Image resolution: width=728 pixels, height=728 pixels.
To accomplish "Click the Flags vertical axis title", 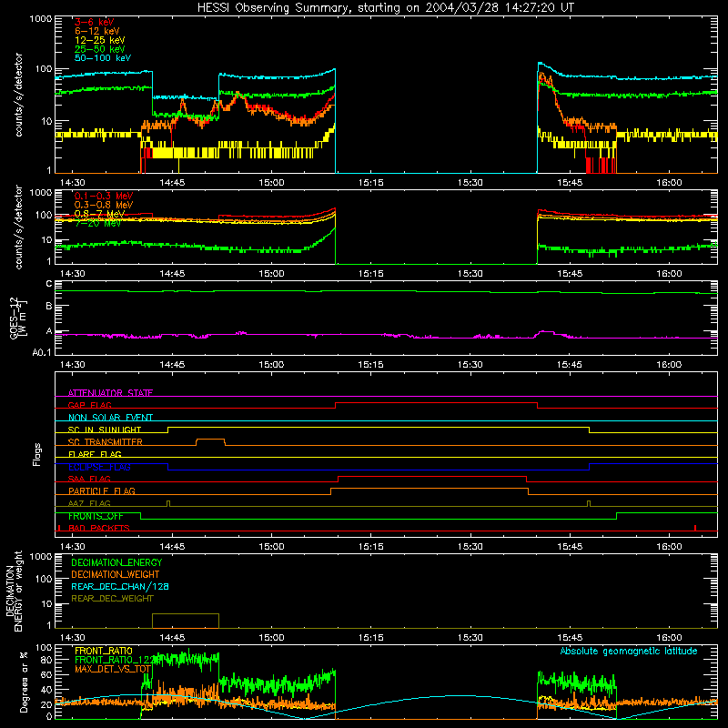I will coord(37,454).
